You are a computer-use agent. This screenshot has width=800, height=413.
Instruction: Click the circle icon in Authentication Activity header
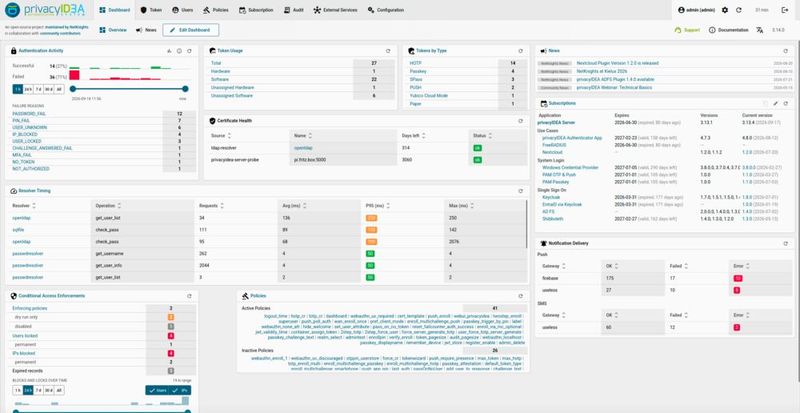click(180, 51)
